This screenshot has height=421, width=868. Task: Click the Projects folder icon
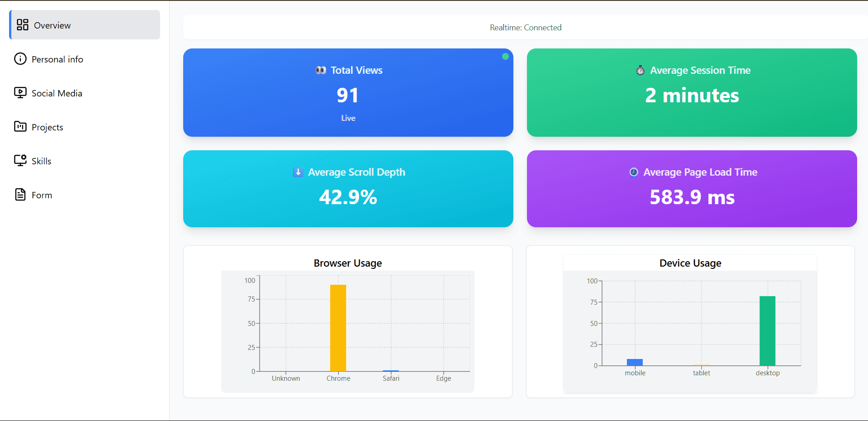(20, 127)
